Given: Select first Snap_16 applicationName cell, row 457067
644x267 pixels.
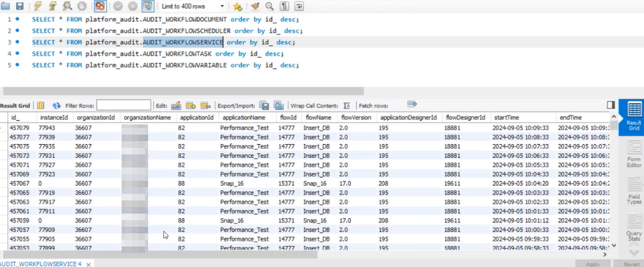Looking at the screenshot, I should pos(247,184).
